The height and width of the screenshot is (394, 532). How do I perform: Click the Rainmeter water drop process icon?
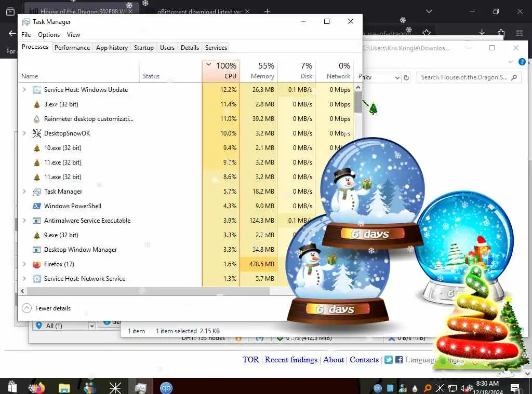pyautogui.click(x=37, y=119)
